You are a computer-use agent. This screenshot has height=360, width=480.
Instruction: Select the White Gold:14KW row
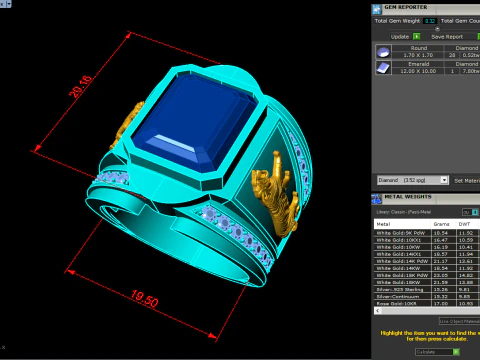coord(426,268)
